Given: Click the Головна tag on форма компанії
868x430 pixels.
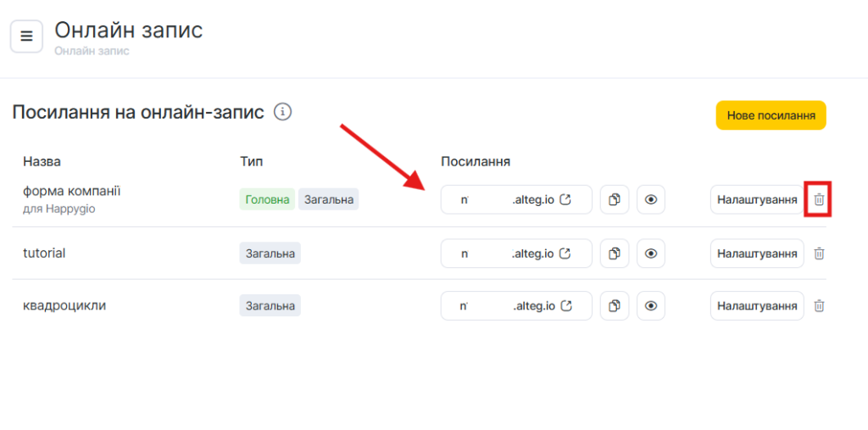Looking at the screenshot, I should click(267, 200).
